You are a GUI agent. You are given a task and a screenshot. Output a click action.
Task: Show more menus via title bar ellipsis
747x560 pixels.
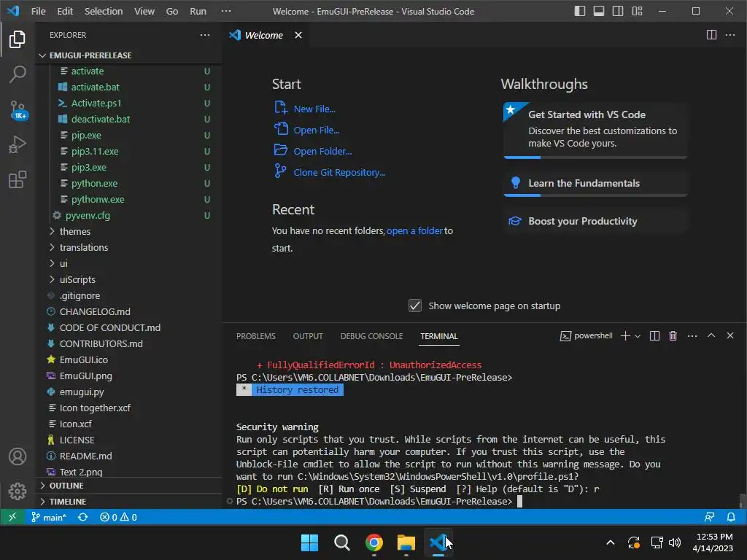coord(226,11)
